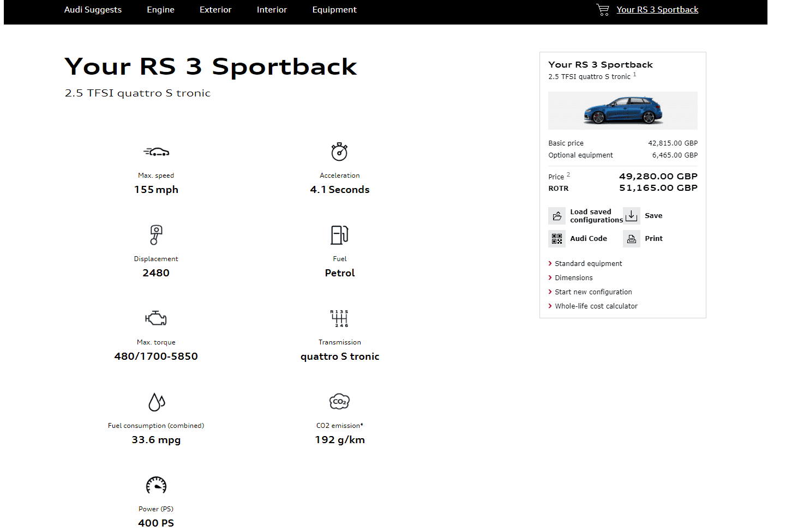Click the Optional equipment label
The width and height of the screenshot is (786, 532).
click(580, 155)
